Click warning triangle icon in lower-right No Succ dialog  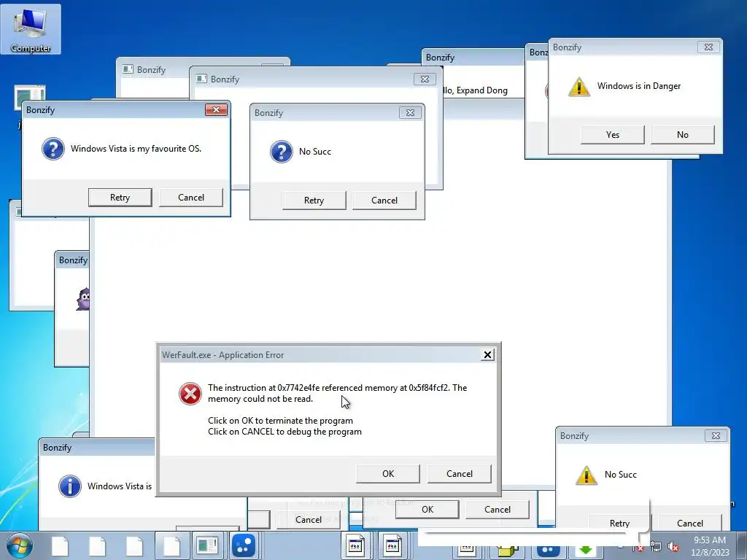586,475
